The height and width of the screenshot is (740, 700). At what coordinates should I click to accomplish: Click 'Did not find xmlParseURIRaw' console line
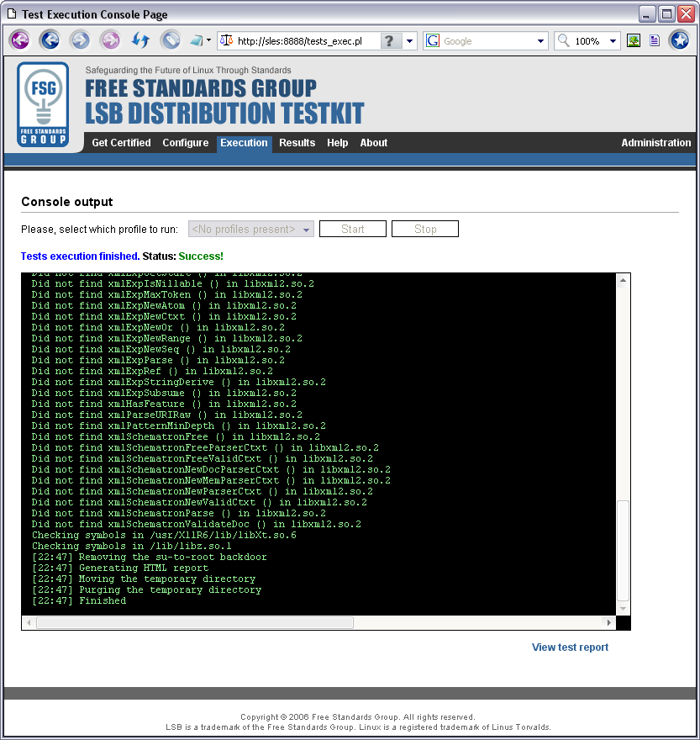[167, 415]
